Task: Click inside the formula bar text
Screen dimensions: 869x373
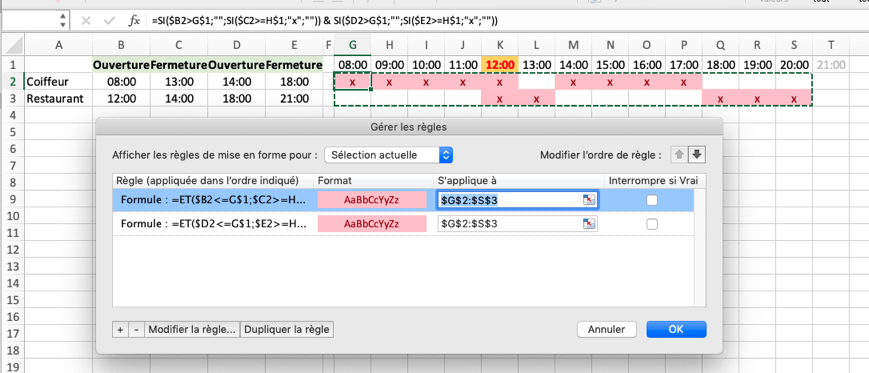Action: click(324, 21)
